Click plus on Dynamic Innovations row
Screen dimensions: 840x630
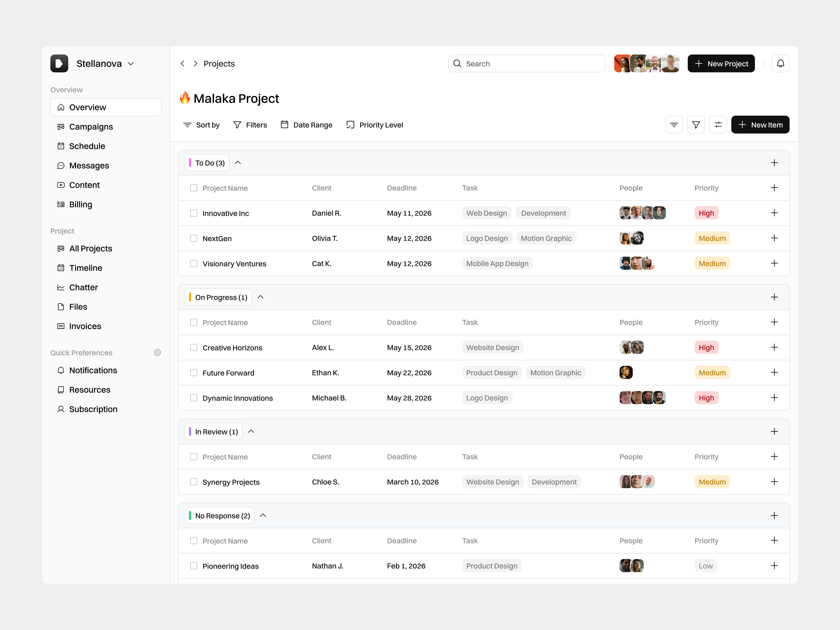pyautogui.click(x=774, y=398)
